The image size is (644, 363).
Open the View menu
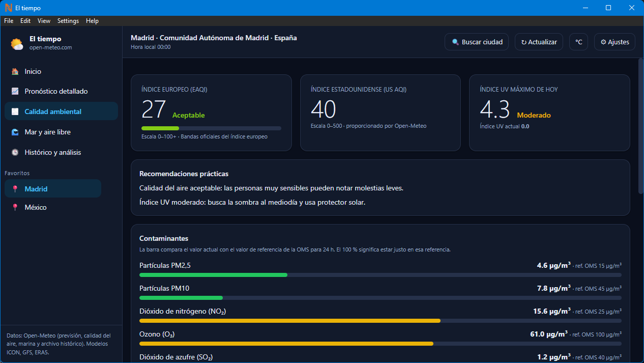tap(44, 21)
